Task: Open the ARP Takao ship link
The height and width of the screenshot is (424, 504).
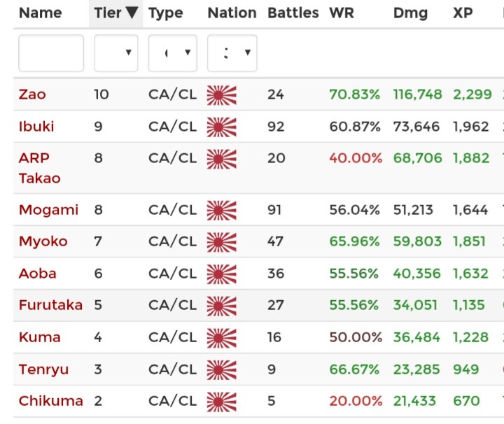Action: coord(39,168)
